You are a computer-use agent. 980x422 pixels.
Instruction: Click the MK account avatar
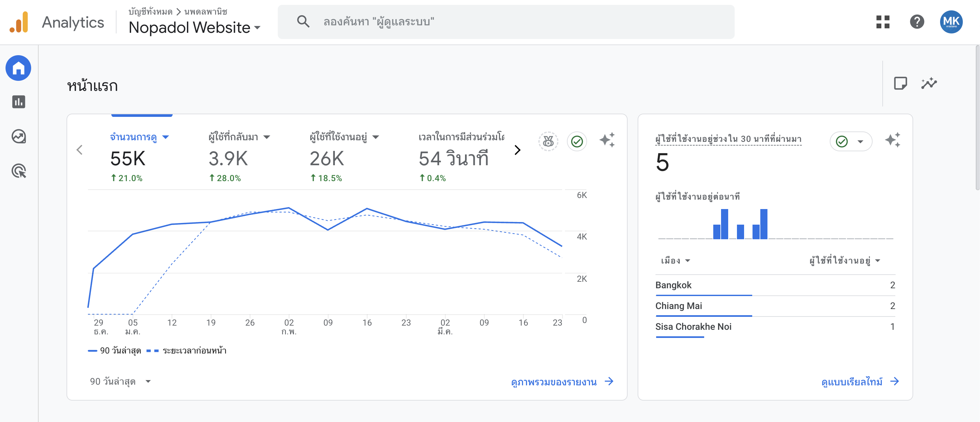951,22
